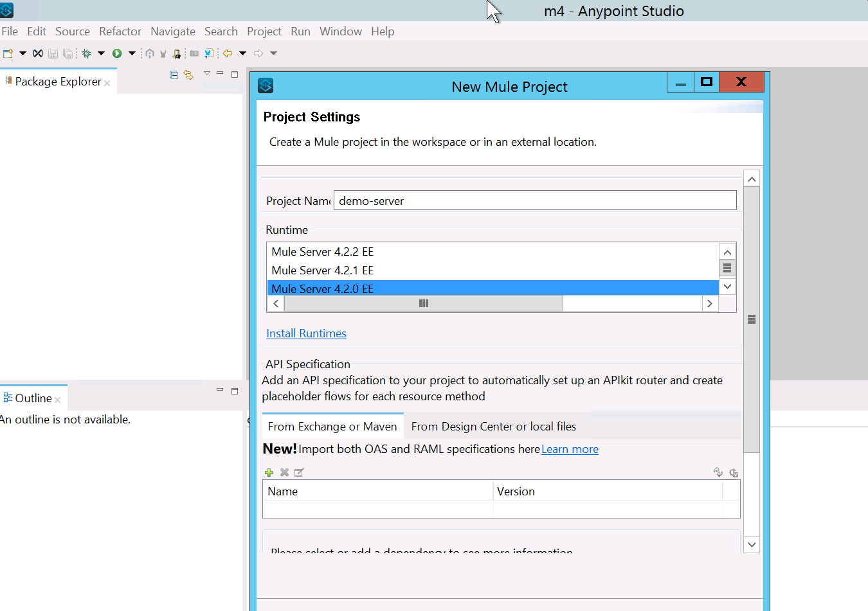This screenshot has width=868, height=611.
Task: Click the Debug bug icon
Action: click(x=86, y=54)
